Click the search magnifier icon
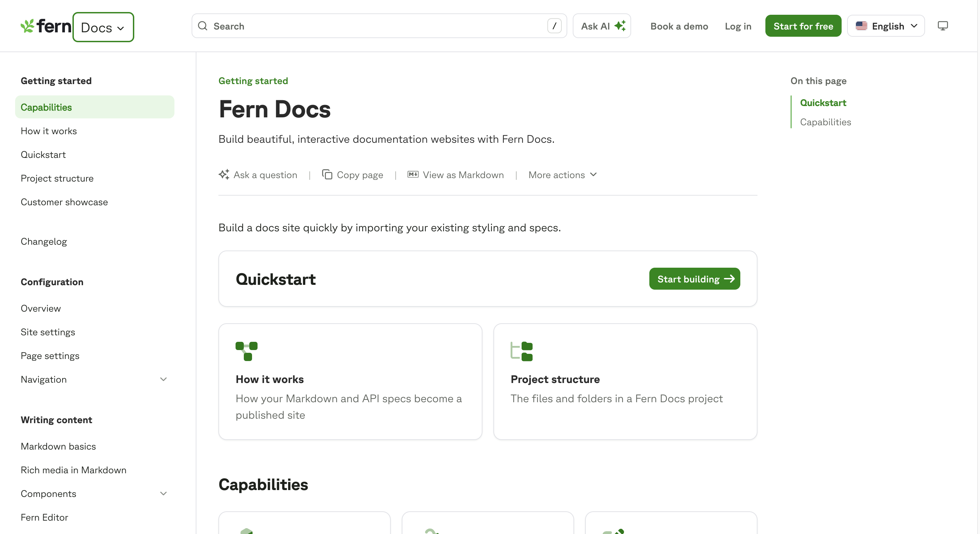This screenshot has width=980, height=534. (x=203, y=26)
